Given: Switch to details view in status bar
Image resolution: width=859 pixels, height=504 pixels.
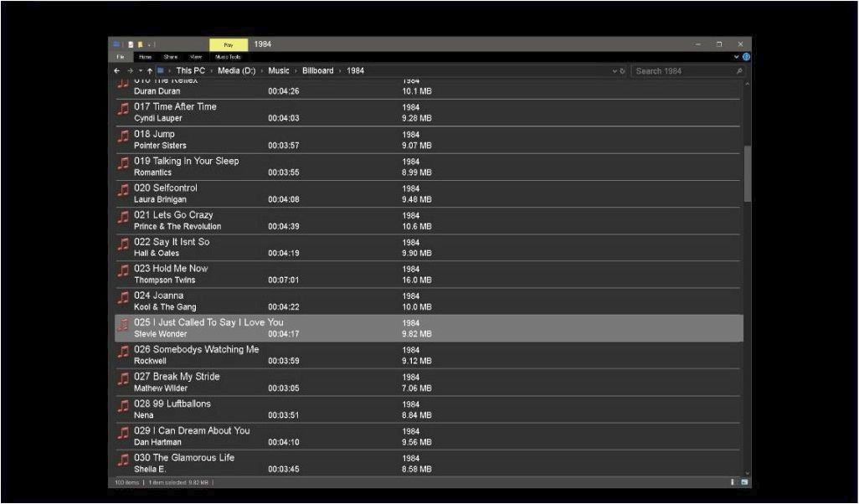Looking at the screenshot, I should point(733,482).
